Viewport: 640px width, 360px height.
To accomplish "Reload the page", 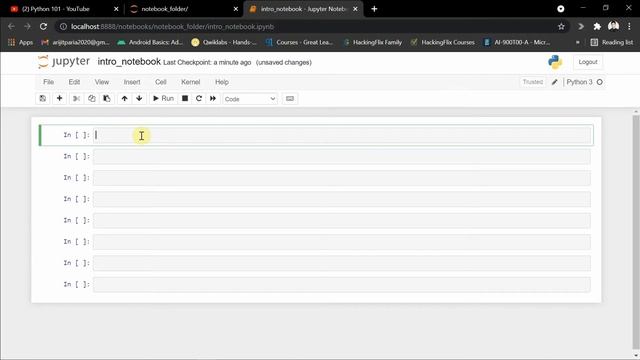I will click(43, 27).
